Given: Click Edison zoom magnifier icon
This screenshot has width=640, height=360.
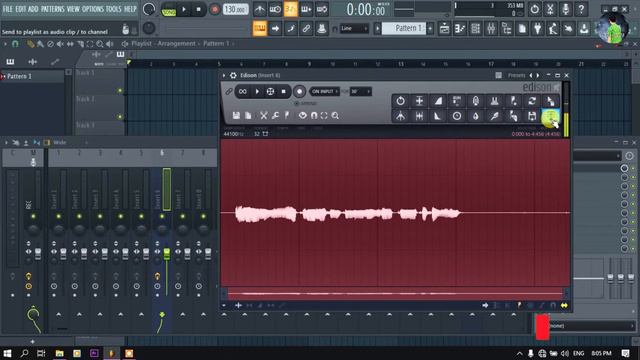Looking at the screenshot, I should [335, 116].
